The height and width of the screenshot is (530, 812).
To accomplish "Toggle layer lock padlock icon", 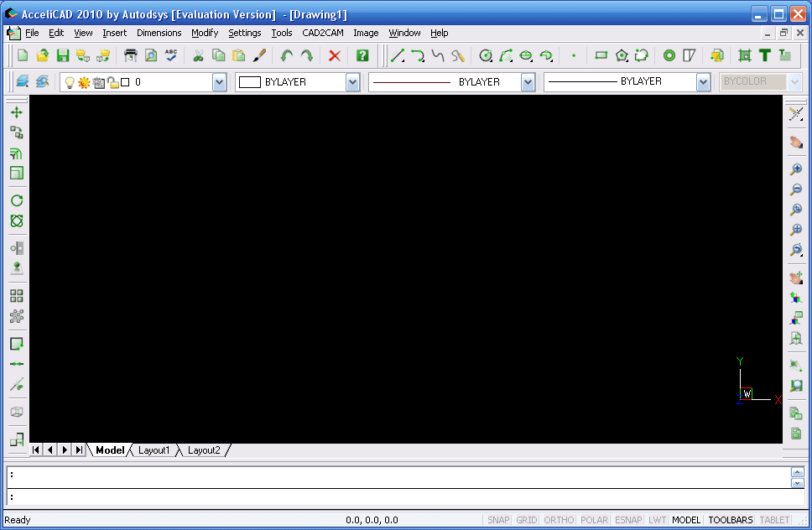I will click(x=112, y=82).
